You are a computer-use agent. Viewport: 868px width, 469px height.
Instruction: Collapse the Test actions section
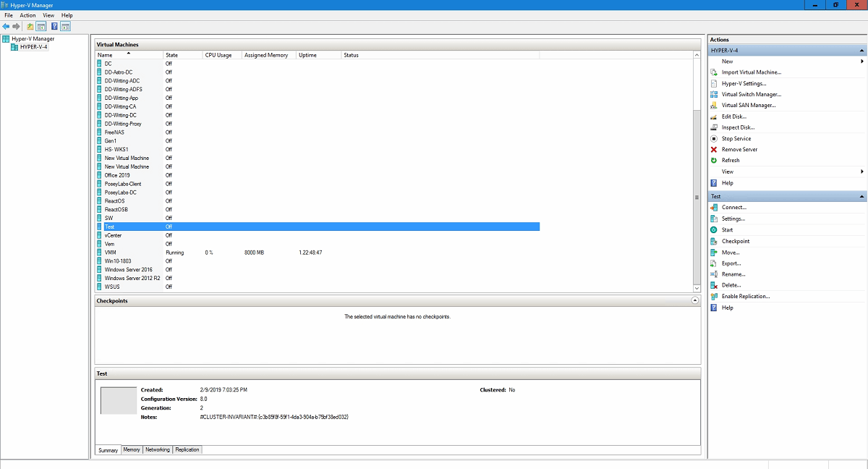[861, 195]
